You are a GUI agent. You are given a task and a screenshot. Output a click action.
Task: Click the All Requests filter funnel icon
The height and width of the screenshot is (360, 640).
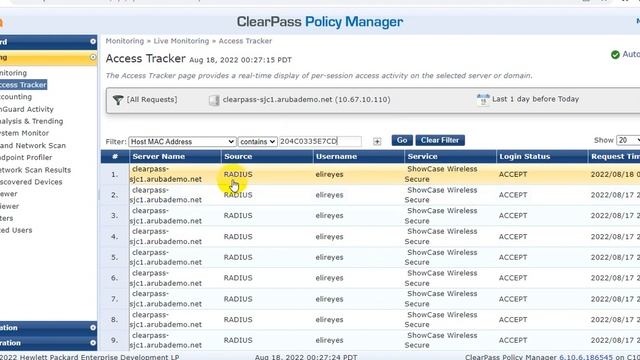118,100
